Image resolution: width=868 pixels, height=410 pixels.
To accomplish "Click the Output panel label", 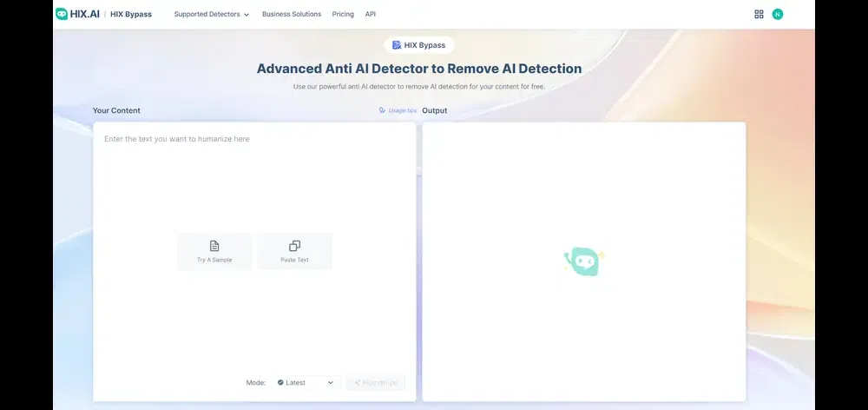I will (435, 111).
